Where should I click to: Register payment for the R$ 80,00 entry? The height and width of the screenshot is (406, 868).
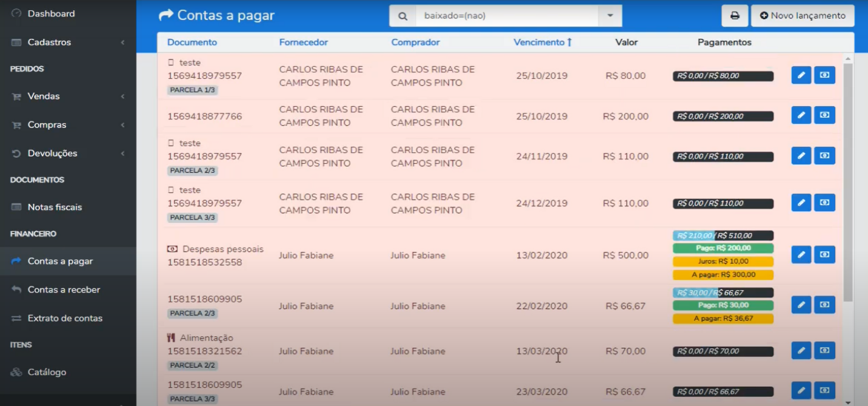coord(824,75)
